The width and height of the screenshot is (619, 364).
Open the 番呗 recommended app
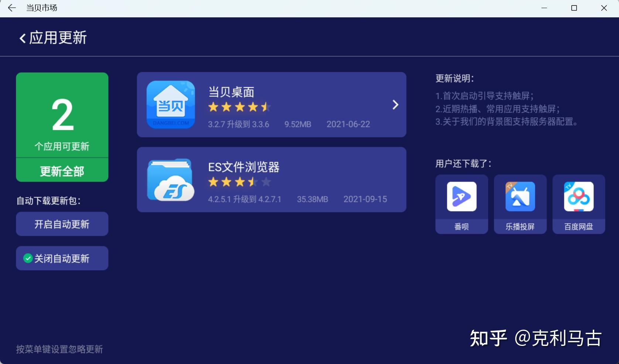[x=462, y=204]
